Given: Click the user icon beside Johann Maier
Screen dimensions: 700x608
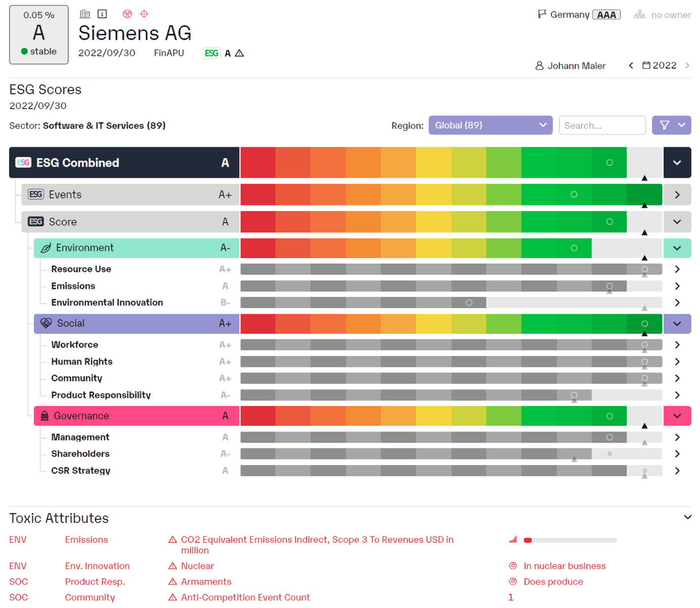Looking at the screenshot, I should click(x=539, y=66).
